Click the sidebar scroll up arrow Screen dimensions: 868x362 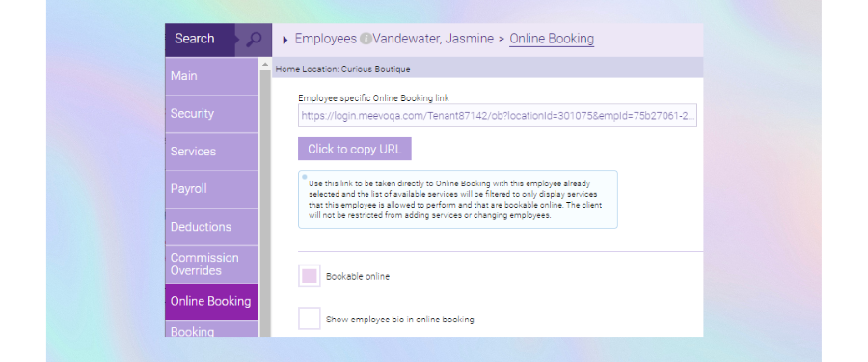(x=264, y=65)
